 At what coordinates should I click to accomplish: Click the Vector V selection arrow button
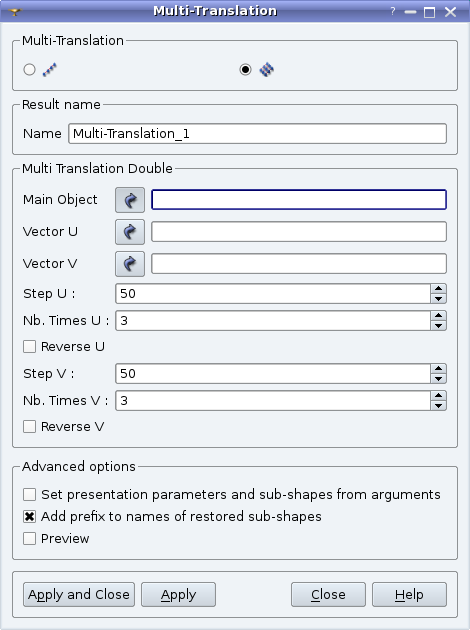[x=130, y=264]
